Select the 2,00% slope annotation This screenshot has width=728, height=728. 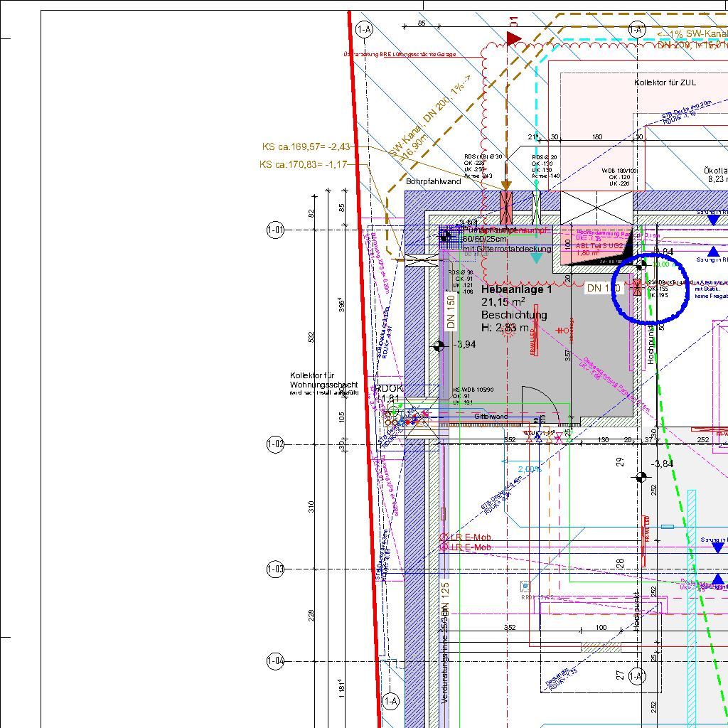(529, 469)
